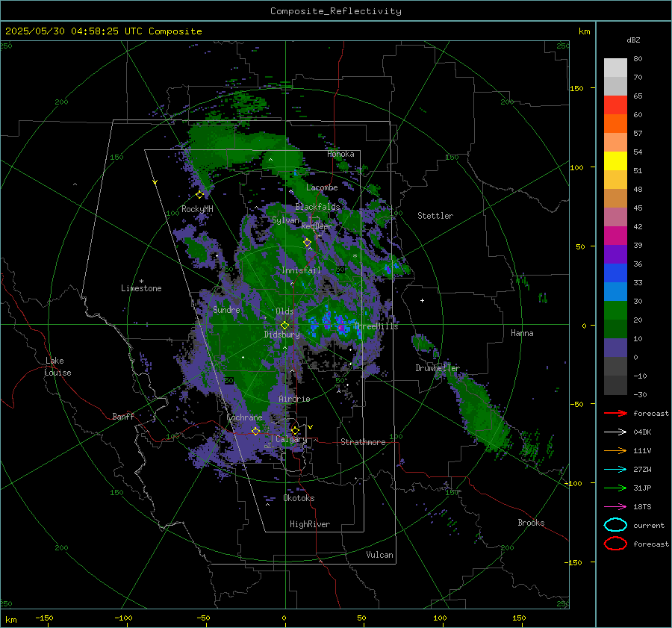Click the Composite_Reflectivity title
This screenshot has width=672, height=628.
tap(335, 11)
